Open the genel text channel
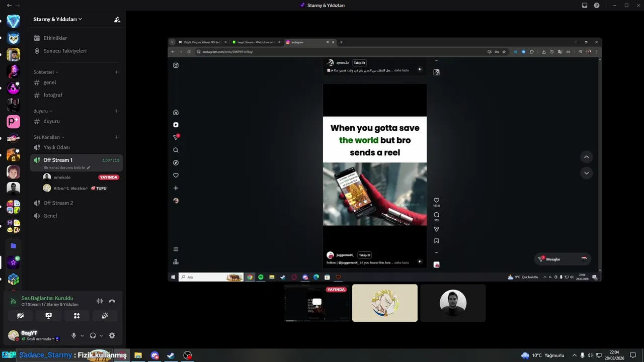This screenshot has width=644, height=362. [x=75, y=82]
